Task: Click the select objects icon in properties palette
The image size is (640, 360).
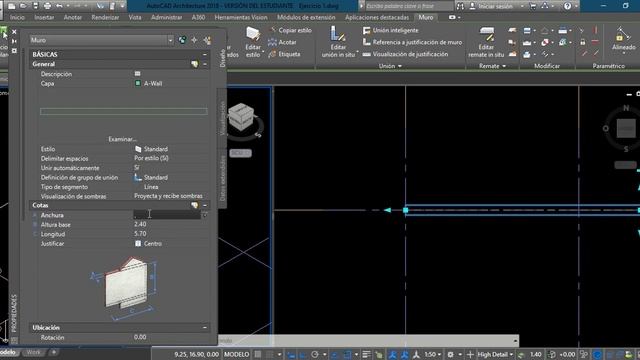Action: 194,40
